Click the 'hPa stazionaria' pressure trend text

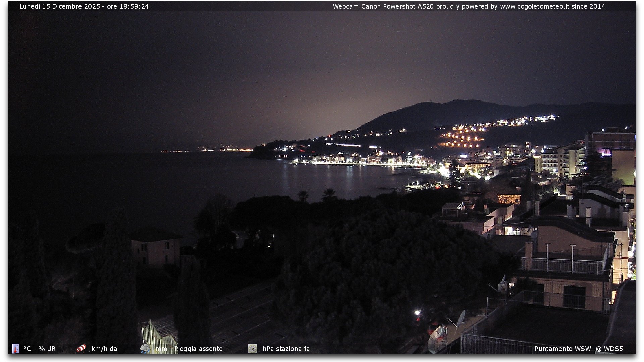coord(286,349)
